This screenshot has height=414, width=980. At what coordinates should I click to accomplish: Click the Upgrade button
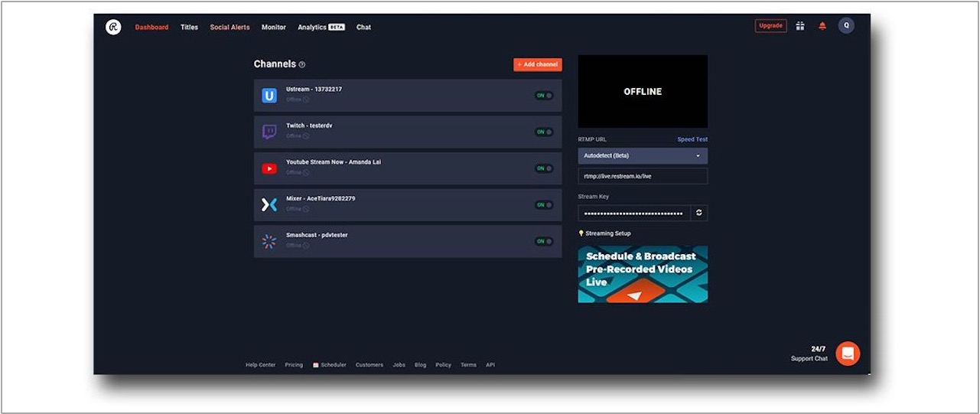tap(770, 26)
